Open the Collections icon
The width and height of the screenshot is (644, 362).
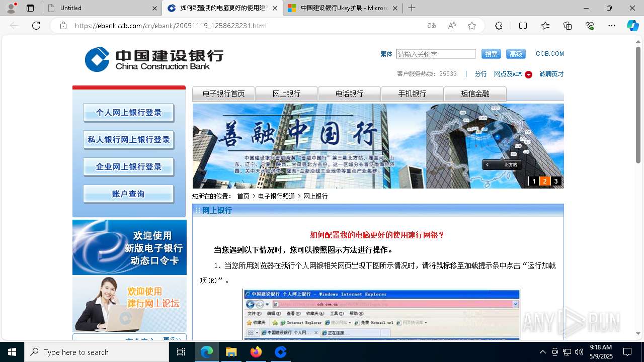click(568, 26)
